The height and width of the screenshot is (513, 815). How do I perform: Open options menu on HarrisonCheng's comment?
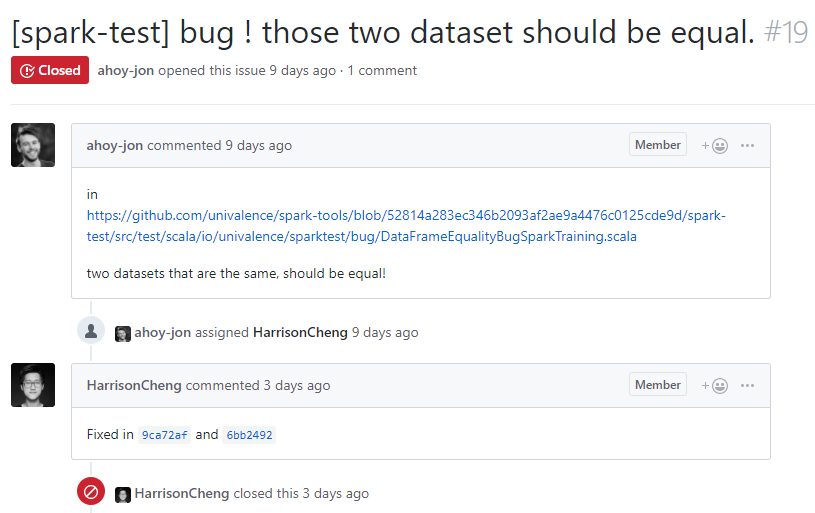747,385
